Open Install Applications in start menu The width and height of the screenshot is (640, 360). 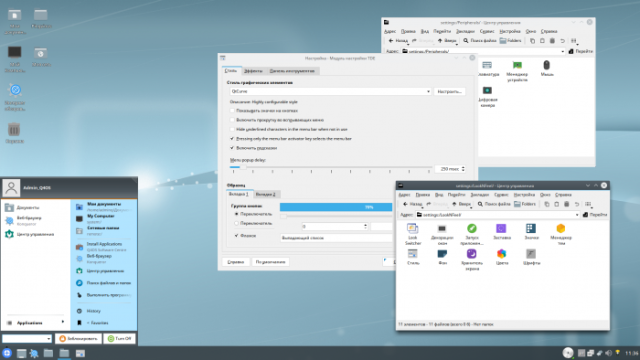[x=104, y=247]
